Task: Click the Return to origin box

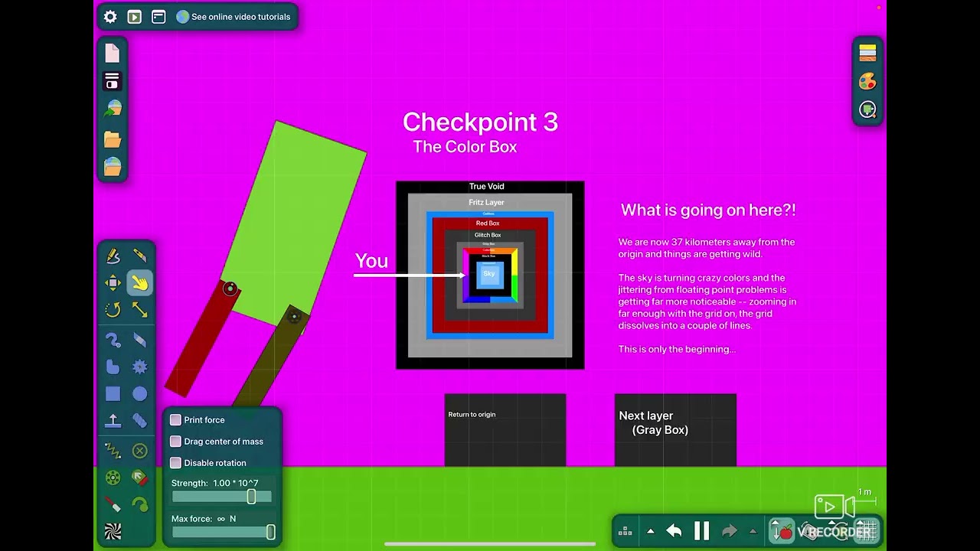Action: click(x=505, y=430)
